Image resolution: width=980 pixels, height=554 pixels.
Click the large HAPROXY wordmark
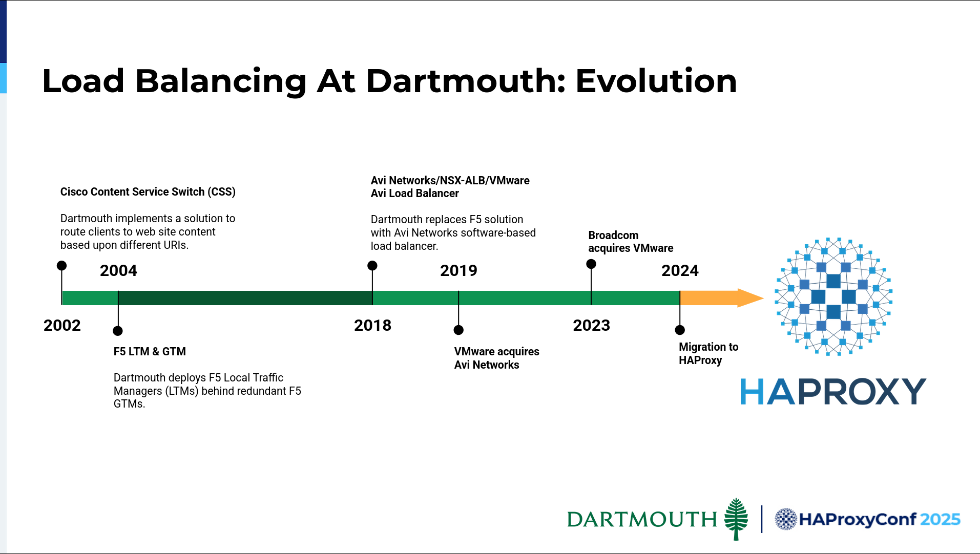(833, 392)
